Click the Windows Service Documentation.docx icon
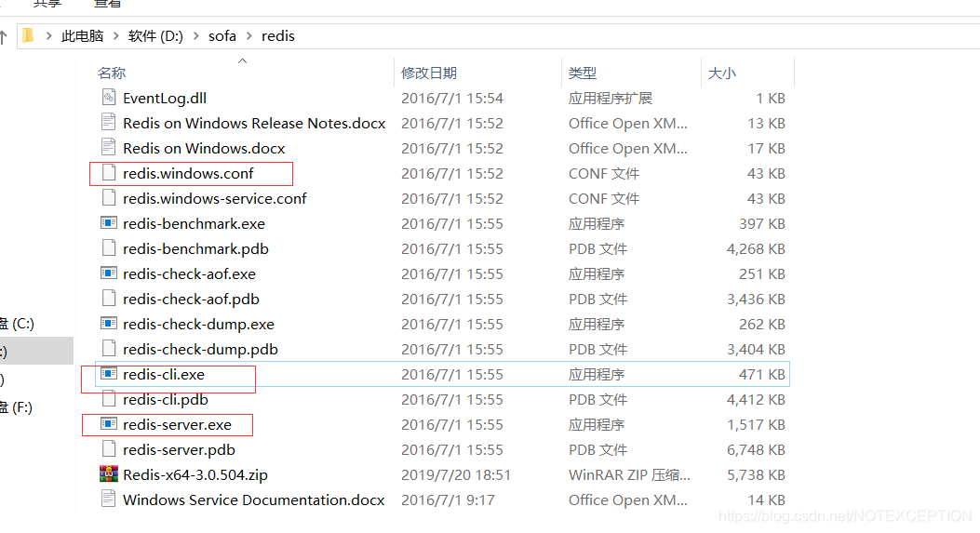The width and height of the screenshot is (980, 533). [x=109, y=500]
